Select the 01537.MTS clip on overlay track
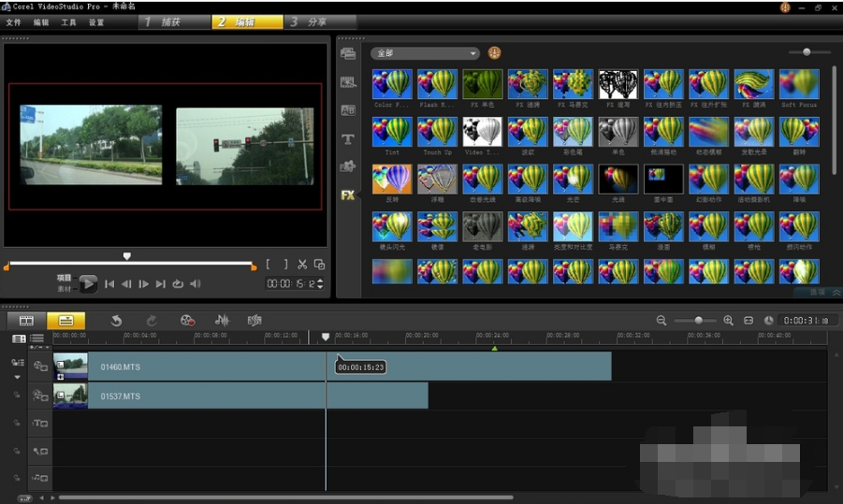The height and width of the screenshot is (504, 843). click(240, 396)
